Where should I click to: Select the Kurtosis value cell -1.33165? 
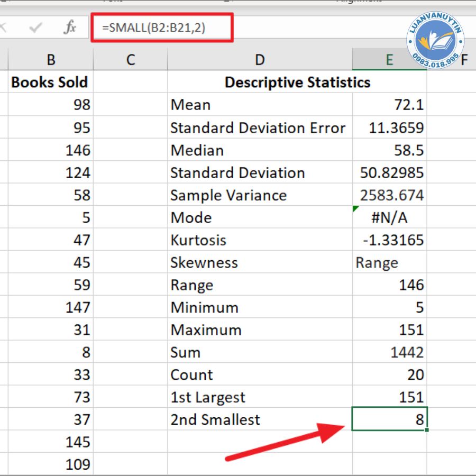coord(390,240)
